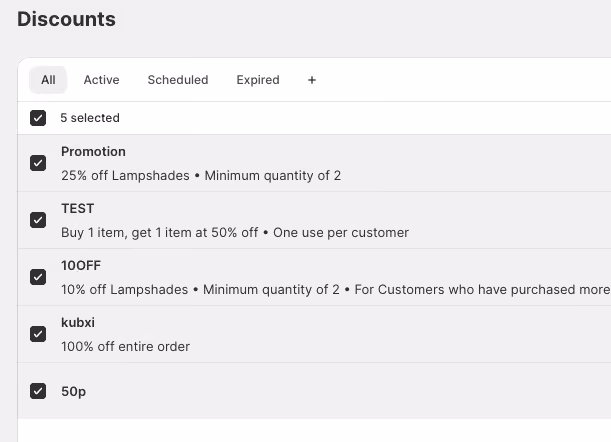Untick the TEST discount checkbox
The height and width of the screenshot is (442, 611).
click(x=38, y=220)
